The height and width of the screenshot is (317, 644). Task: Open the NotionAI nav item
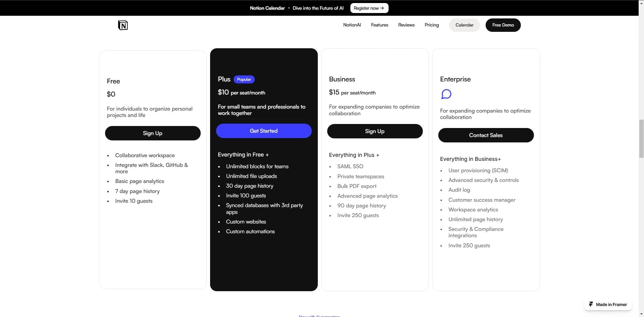pos(352,25)
